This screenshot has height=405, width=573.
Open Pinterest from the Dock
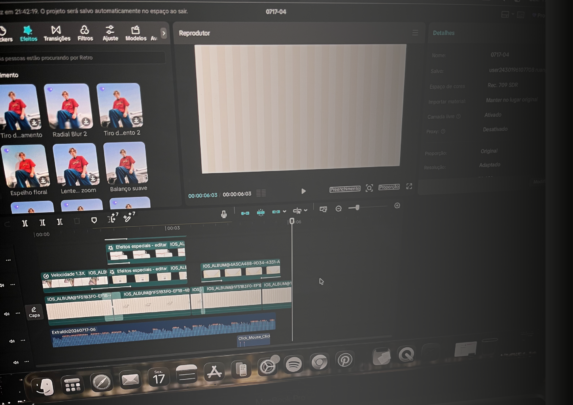click(345, 360)
